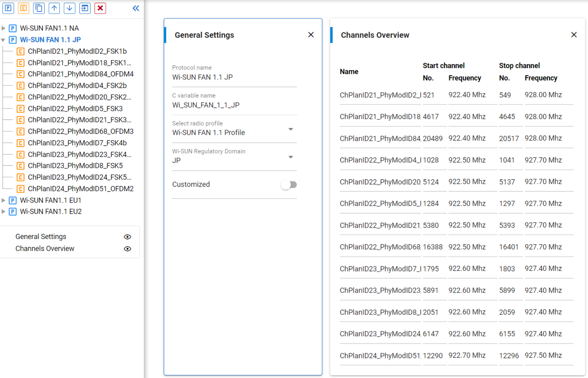Click start channel number 4617 in the table
The image size is (588, 378).
(431, 117)
